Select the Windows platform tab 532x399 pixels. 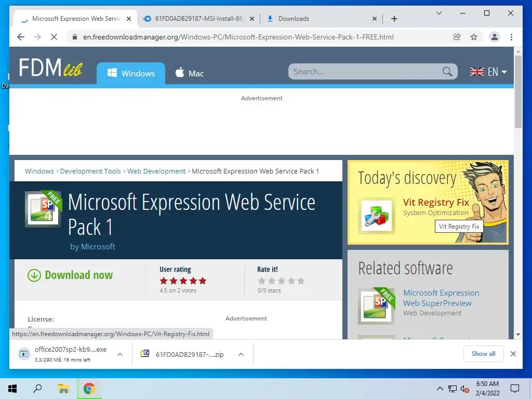click(131, 73)
